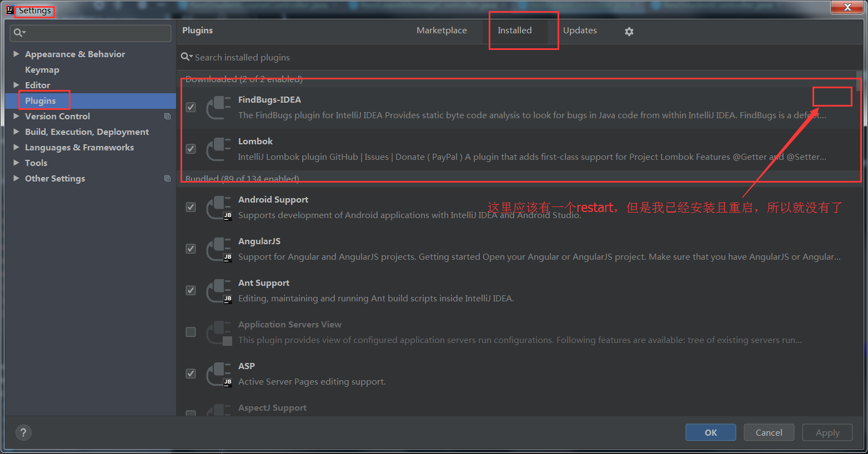Select the Application Servers View plugin name
Viewport: 868px width, 454px height.
(290, 325)
